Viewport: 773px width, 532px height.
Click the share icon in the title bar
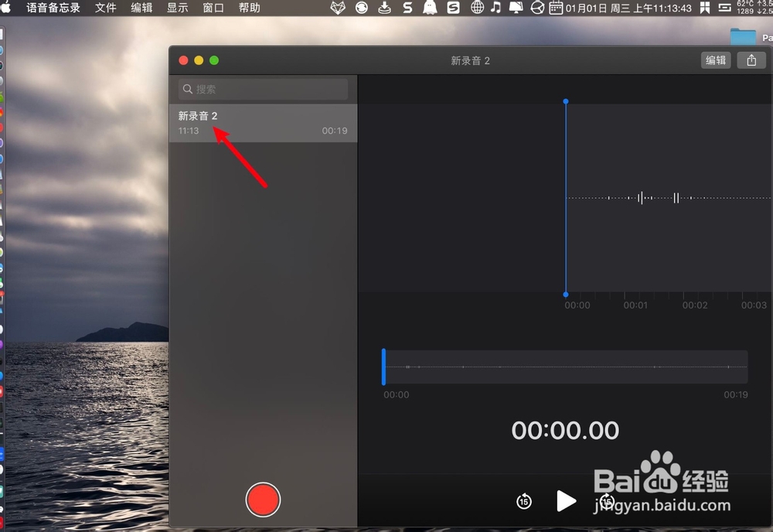point(751,60)
